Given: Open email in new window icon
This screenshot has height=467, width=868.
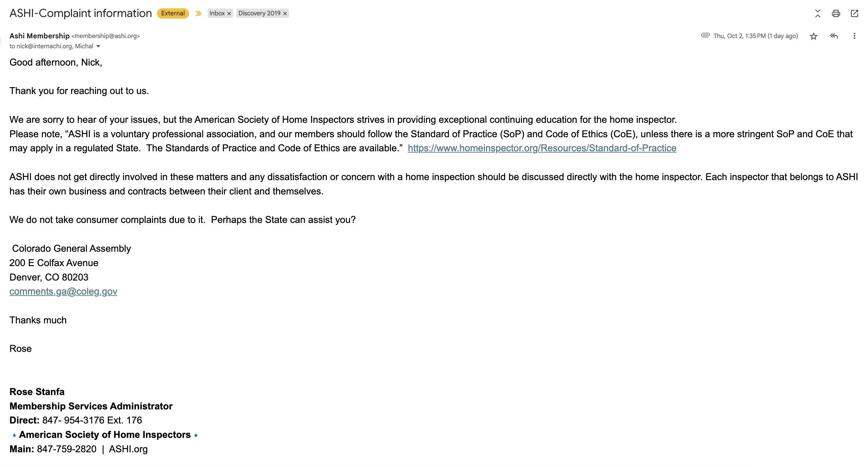Looking at the screenshot, I should pyautogui.click(x=854, y=13).
